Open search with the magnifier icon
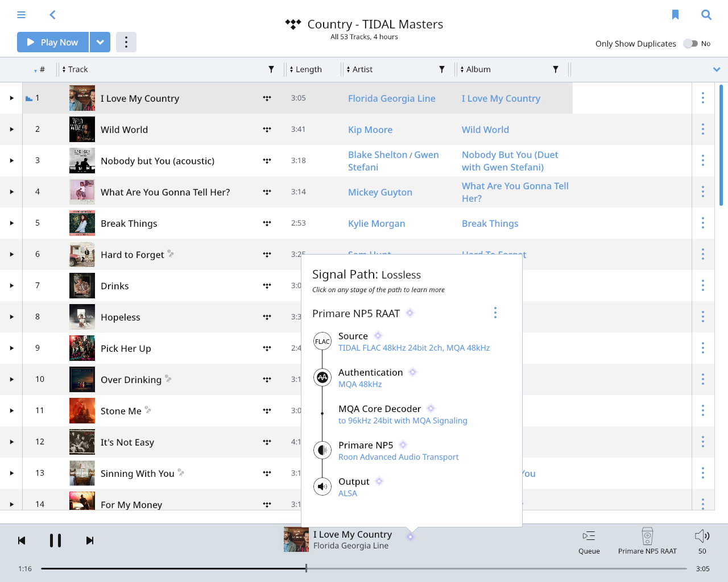Viewport: 728px width, 582px height. [706, 15]
